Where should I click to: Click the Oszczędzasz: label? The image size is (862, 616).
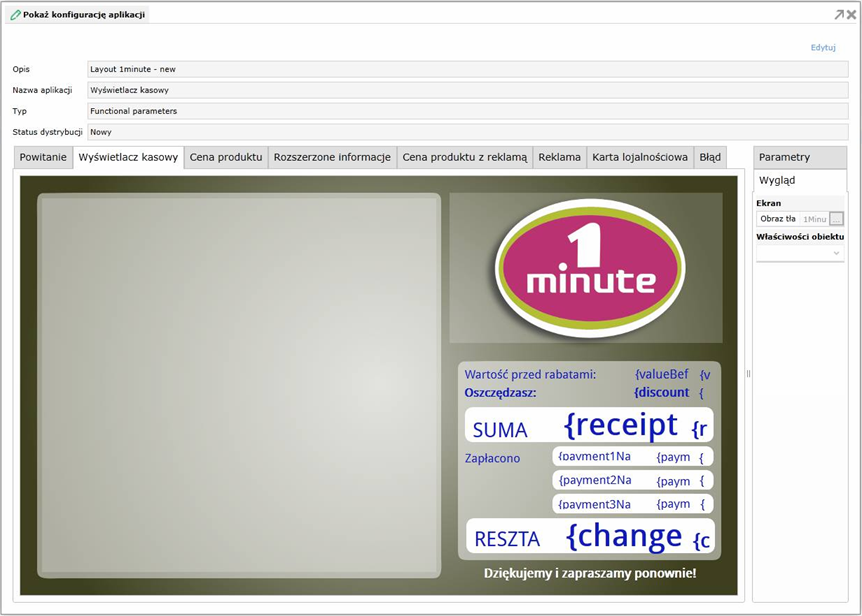[500, 393]
